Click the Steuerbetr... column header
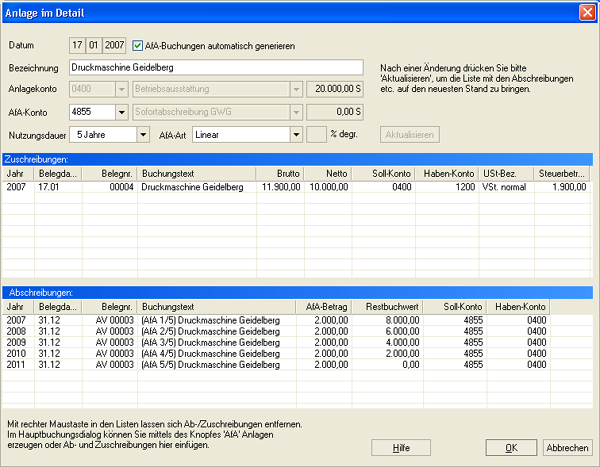This screenshot has width=600, height=467. click(x=561, y=173)
